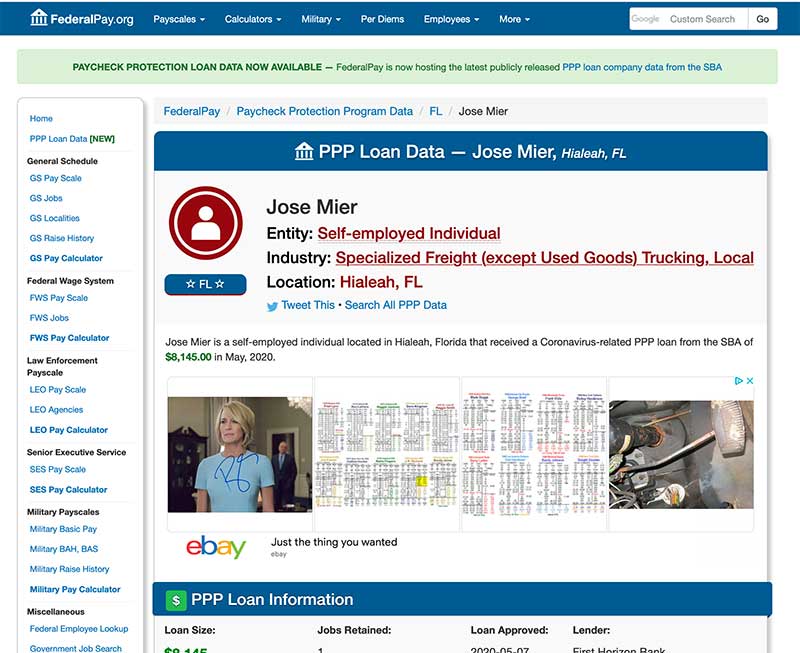Open GS Jobs sidebar link

coord(46,198)
